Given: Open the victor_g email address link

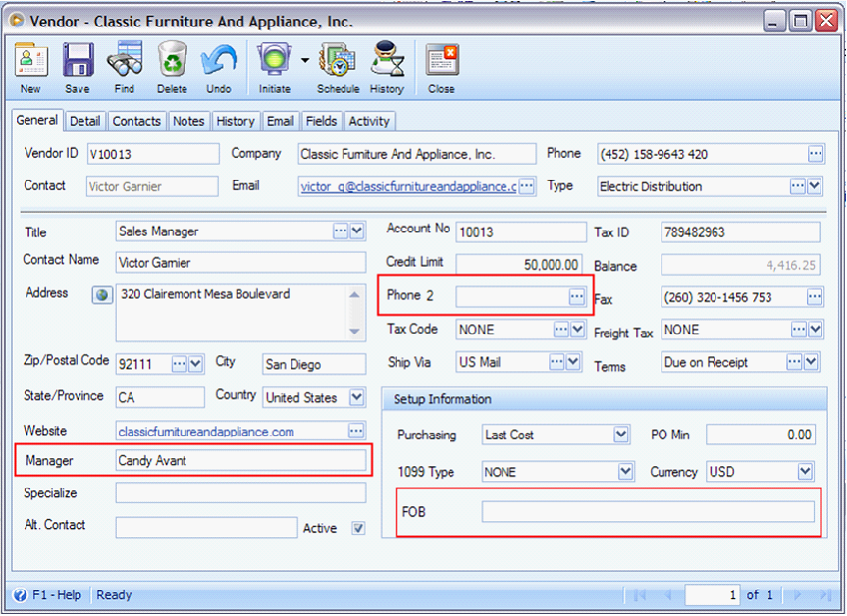Looking at the screenshot, I should coord(409,186).
